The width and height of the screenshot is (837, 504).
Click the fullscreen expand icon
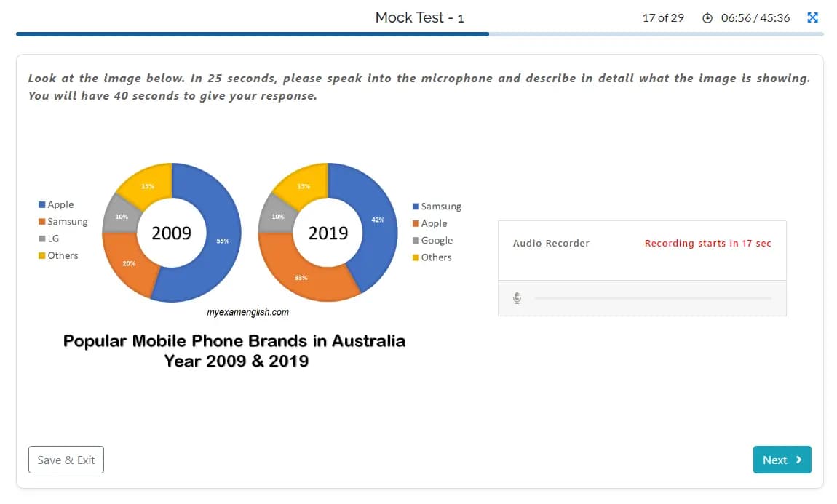click(813, 17)
